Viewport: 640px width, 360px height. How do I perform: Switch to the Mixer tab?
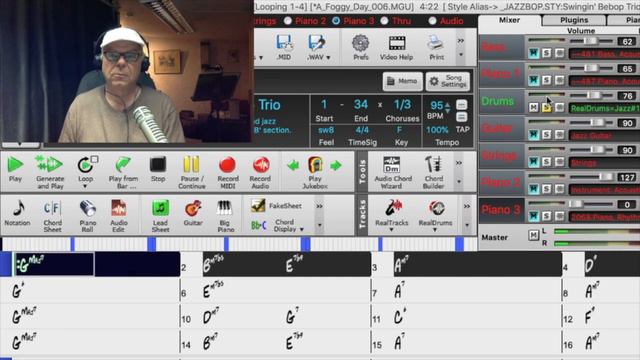509,20
